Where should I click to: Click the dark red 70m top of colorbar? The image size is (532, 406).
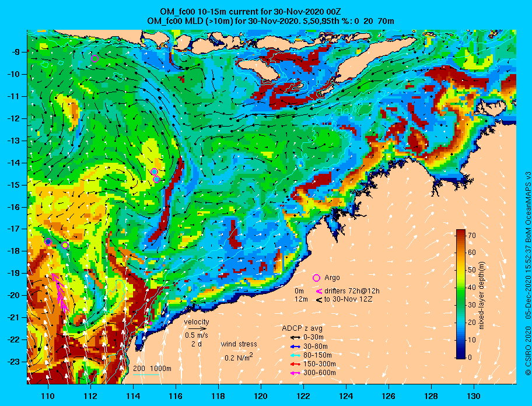pyautogui.click(x=461, y=232)
